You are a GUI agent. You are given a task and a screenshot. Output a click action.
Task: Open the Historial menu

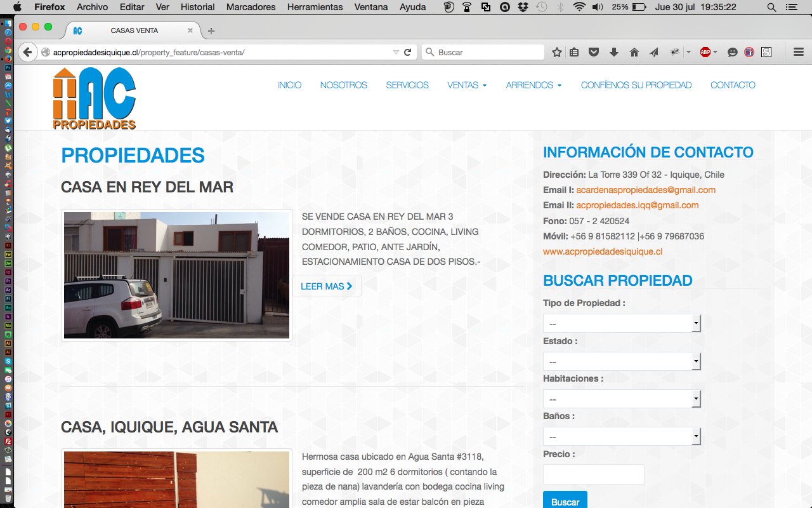click(x=197, y=7)
